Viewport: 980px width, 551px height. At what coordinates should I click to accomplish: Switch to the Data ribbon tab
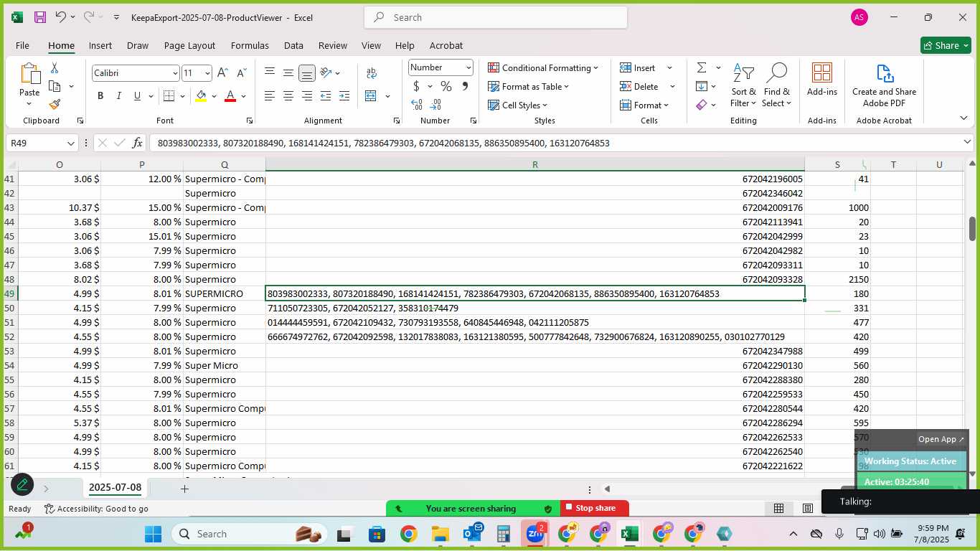[293, 45]
